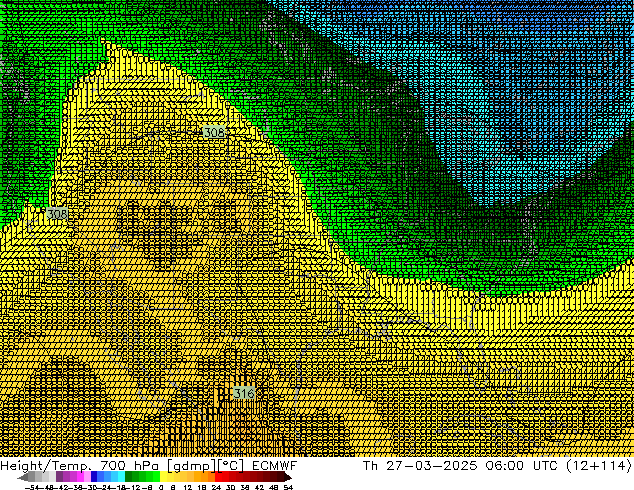Click the ECMWF model name in the title
This screenshot has height=490, width=634.
pos(275,466)
